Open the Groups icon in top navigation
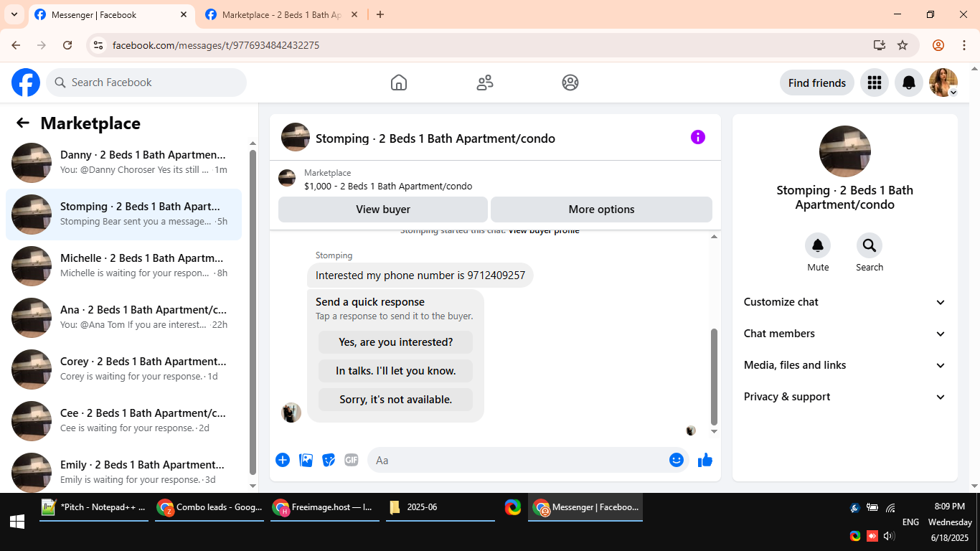This screenshot has width=980, height=551. coord(570,83)
